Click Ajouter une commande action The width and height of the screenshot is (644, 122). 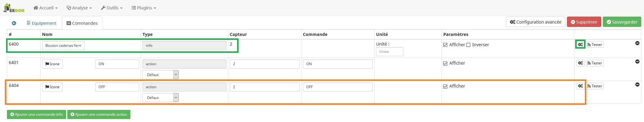click(99, 114)
